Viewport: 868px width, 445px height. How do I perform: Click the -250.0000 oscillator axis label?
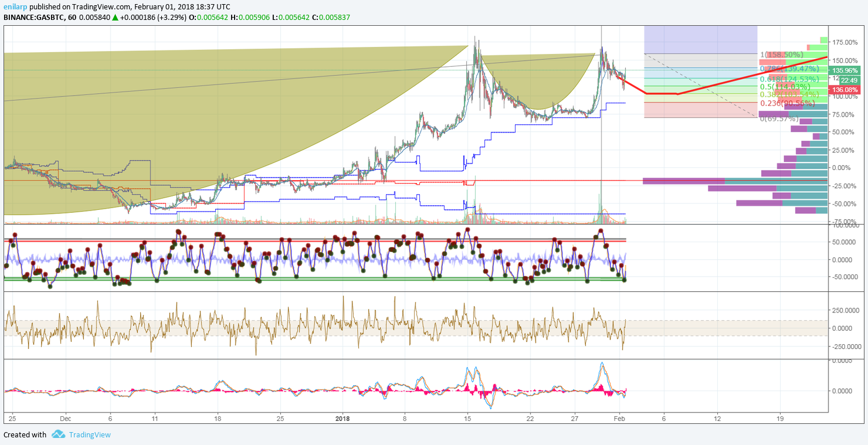(x=846, y=346)
